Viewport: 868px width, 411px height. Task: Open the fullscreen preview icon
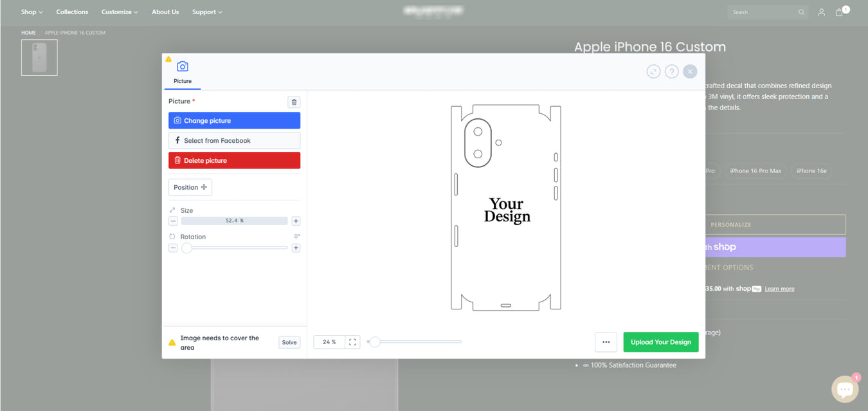[x=653, y=71]
